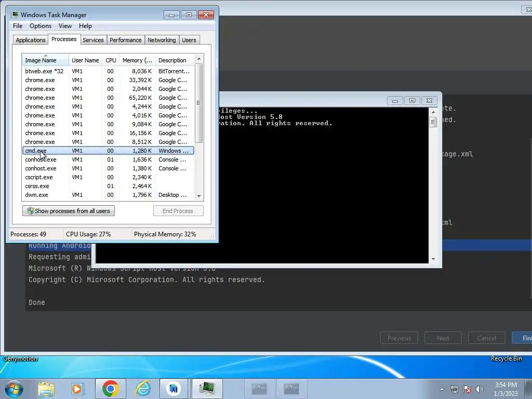The image size is (532, 399).
Task: Click Cancel button in installer wizard
Action: (486, 338)
